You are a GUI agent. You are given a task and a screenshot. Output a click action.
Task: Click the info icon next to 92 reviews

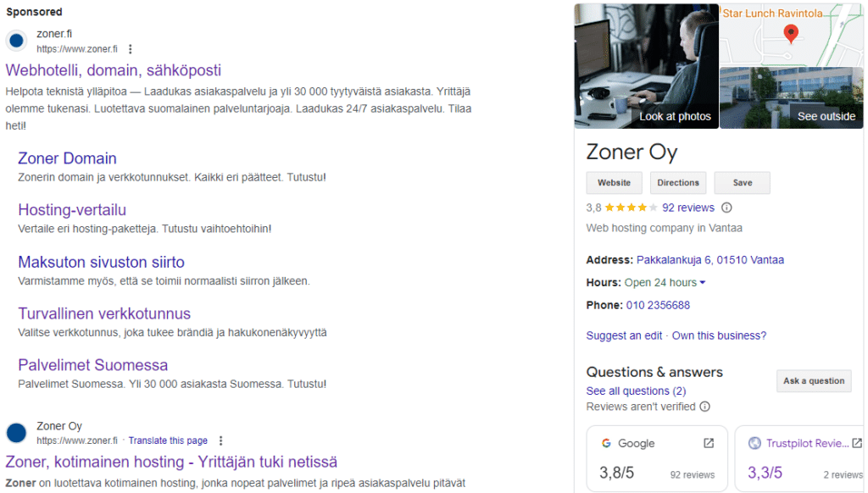[726, 208]
